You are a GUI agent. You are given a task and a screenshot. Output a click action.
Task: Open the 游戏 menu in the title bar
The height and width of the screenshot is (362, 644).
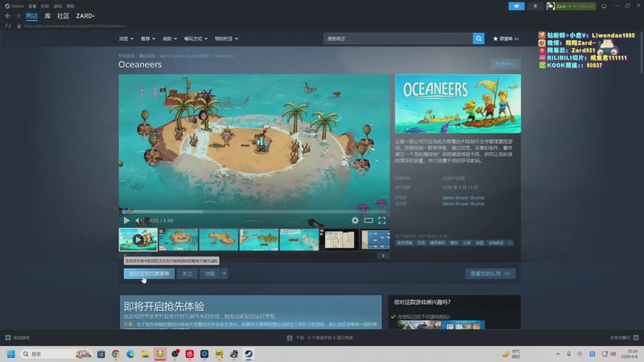(x=57, y=6)
